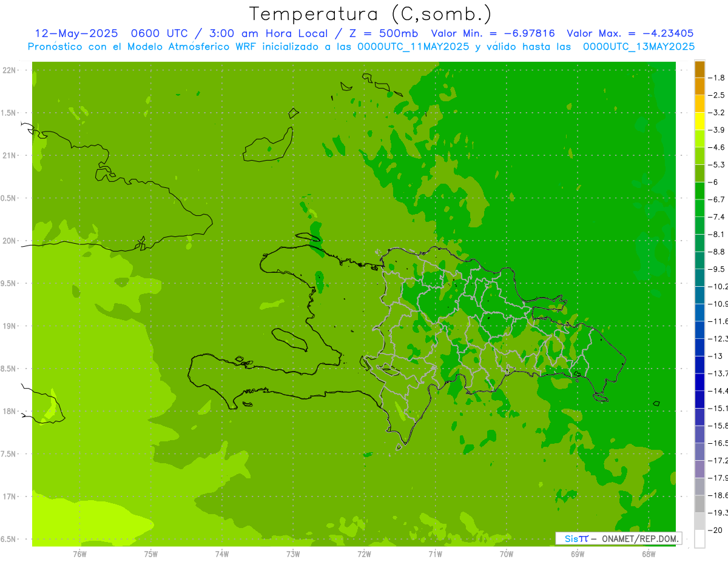Click the '-3.2' legend value
728x562 pixels.
(716, 113)
